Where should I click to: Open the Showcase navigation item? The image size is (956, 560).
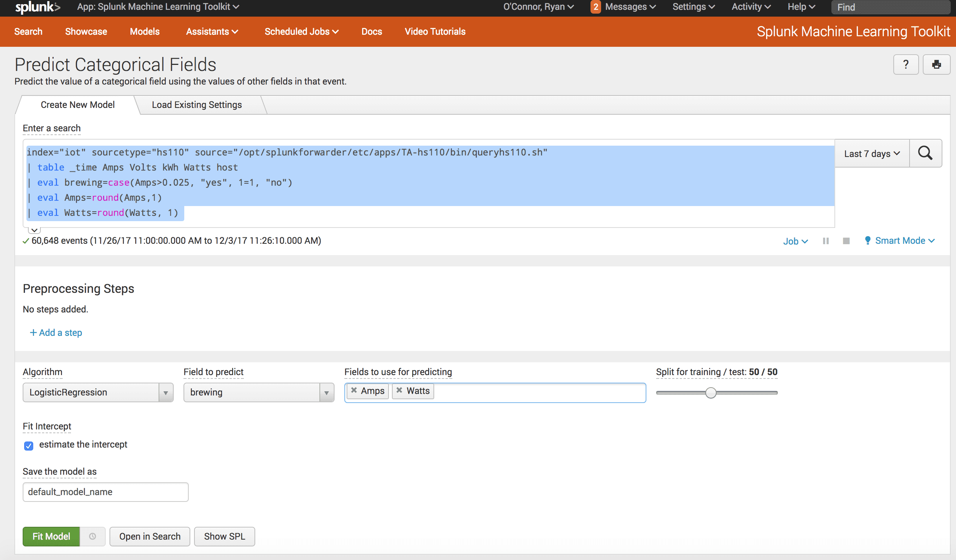pyautogui.click(x=86, y=31)
